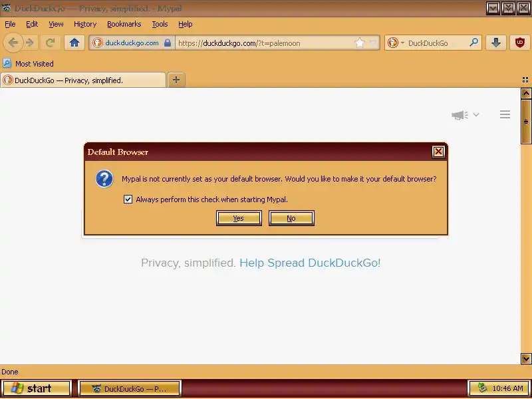
Task: Click No in Default Browser dialog
Action: [x=291, y=218]
